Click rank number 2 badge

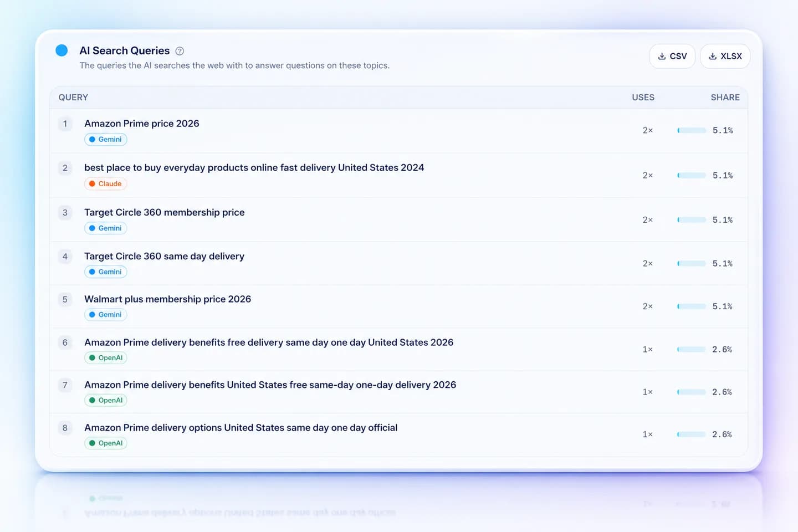[x=65, y=168]
